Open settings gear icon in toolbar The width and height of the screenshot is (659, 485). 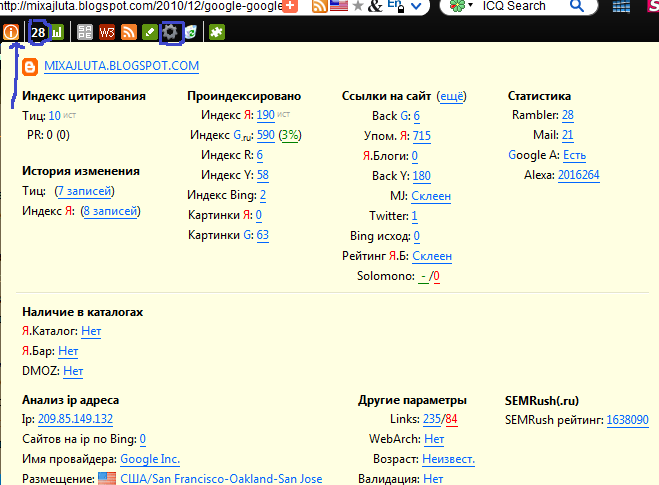[x=170, y=32]
